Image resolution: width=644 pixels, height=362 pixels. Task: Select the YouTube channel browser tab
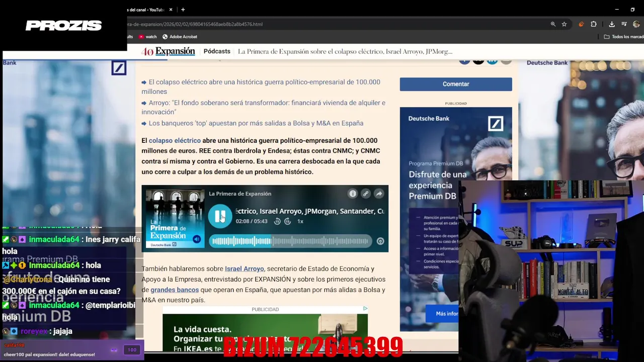[x=146, y=10]
